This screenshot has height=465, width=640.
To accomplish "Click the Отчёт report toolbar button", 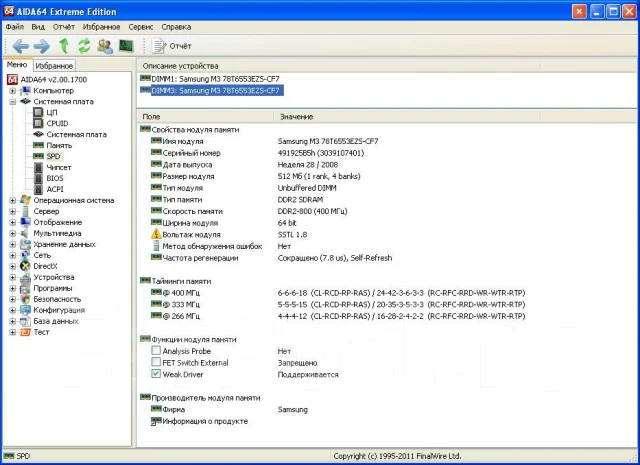I will (x=171, y=46).
